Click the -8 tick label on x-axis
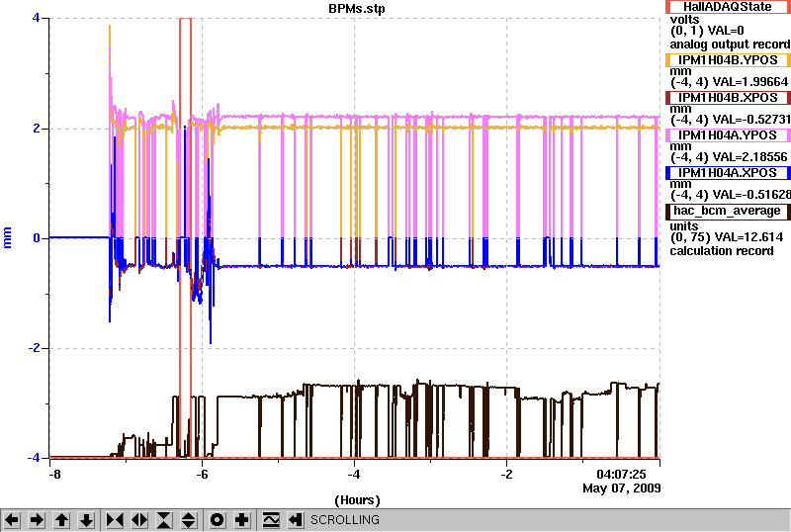 pyautogui.click(x=54, y=475)
